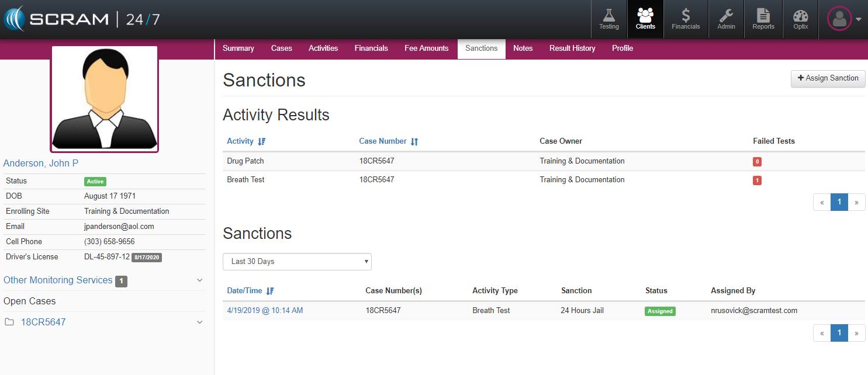Click the Assign Sanction button
The image size is (868, 375).
pyautogui.click(x=828, y=78)
